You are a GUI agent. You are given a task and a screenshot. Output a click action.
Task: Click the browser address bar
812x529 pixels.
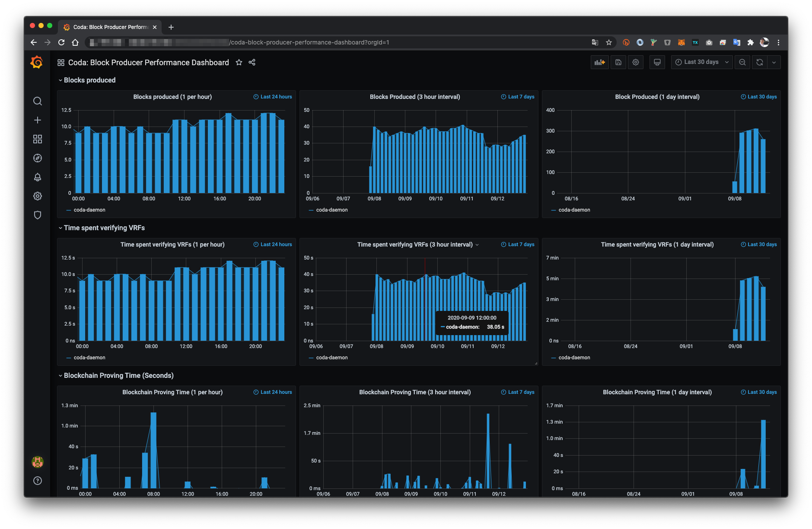pos(337,42)
